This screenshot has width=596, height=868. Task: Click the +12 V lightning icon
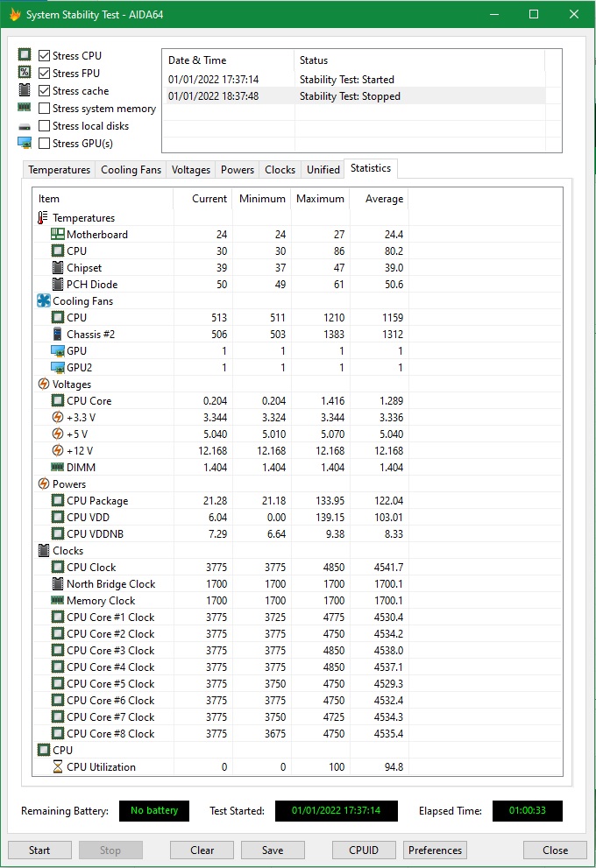tap(58, 450)
